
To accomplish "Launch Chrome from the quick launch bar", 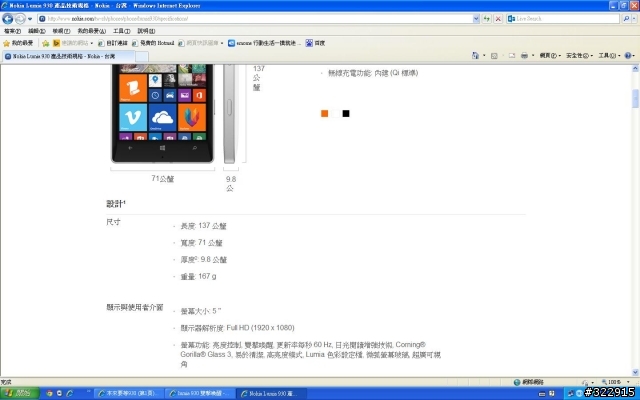I will click(x=49, y=393).
